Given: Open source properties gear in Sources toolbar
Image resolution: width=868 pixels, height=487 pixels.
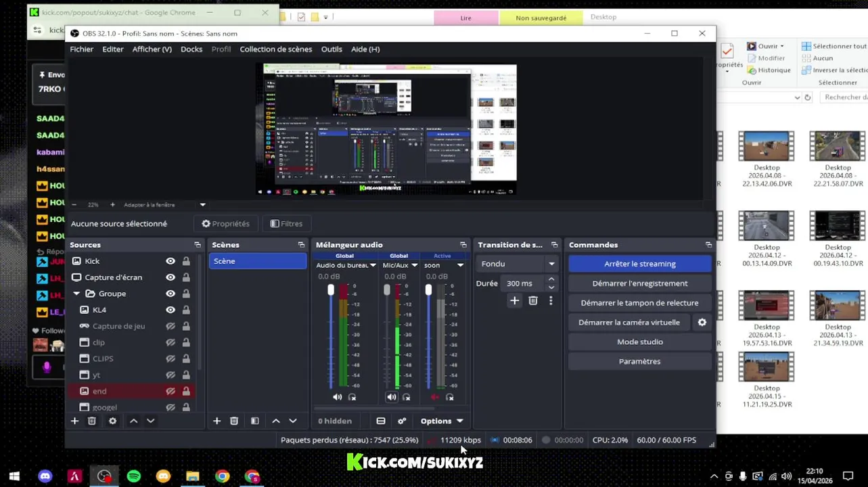Looking at the screenshot, I should coord(112,421).
